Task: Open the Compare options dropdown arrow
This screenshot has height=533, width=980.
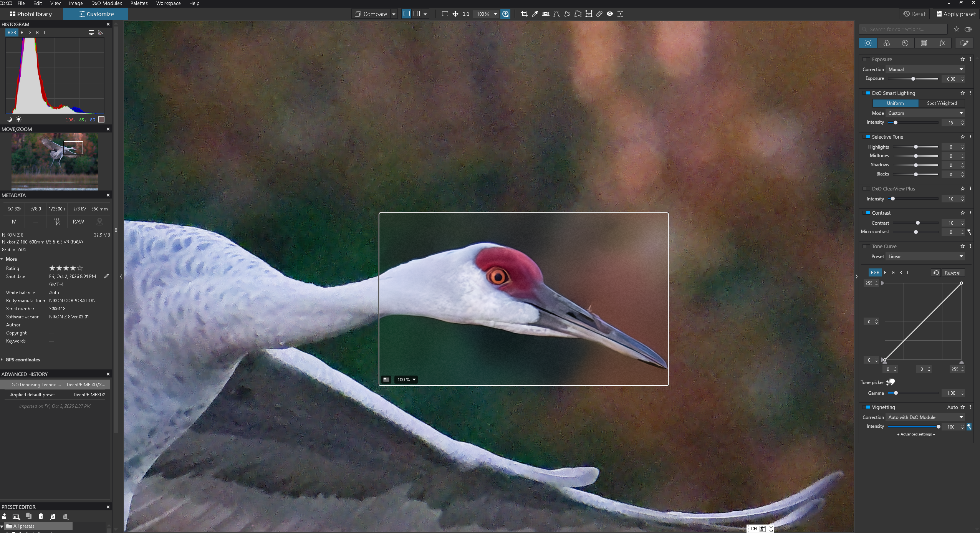Action: click(x=394, y=14)
